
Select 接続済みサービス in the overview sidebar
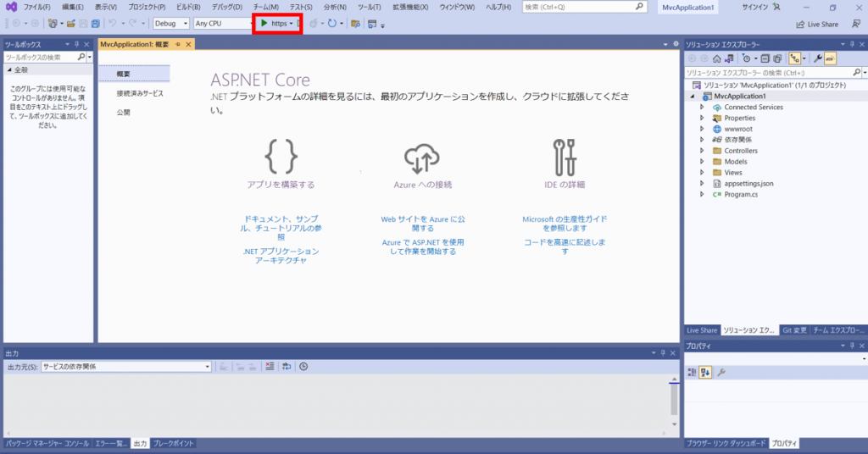point(140,93)
